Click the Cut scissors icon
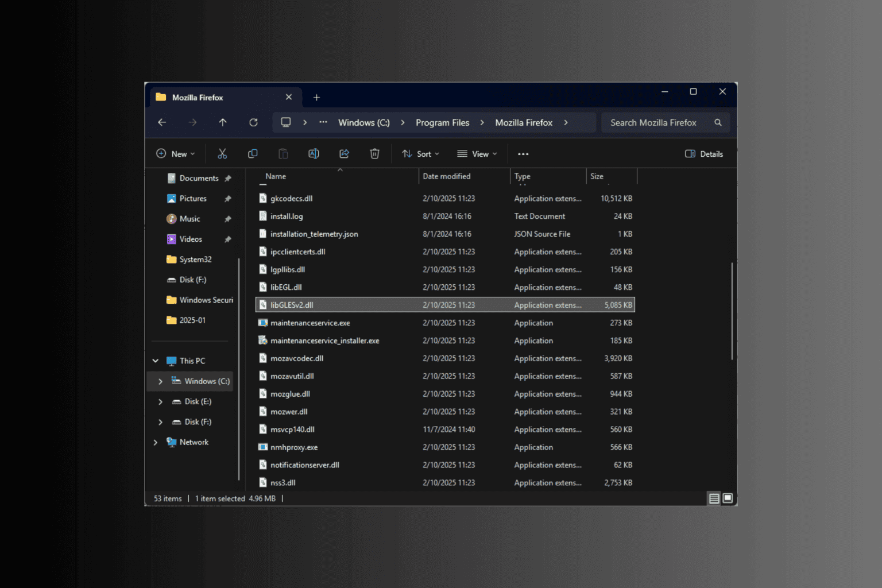This screenshot has height=588, width=882. 222,154
